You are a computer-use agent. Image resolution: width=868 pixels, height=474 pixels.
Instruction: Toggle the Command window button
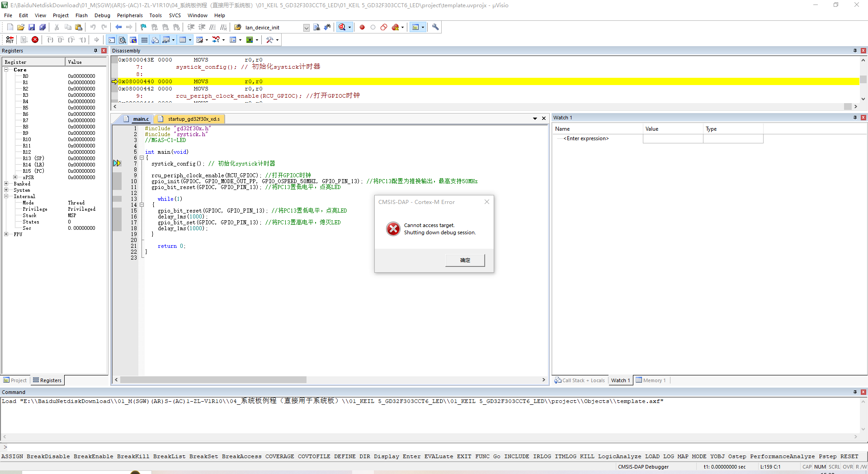point(112,40)
